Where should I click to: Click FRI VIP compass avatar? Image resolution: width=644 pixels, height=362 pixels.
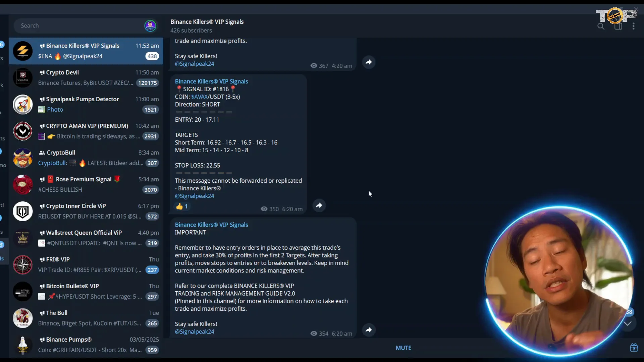point(23,264)
